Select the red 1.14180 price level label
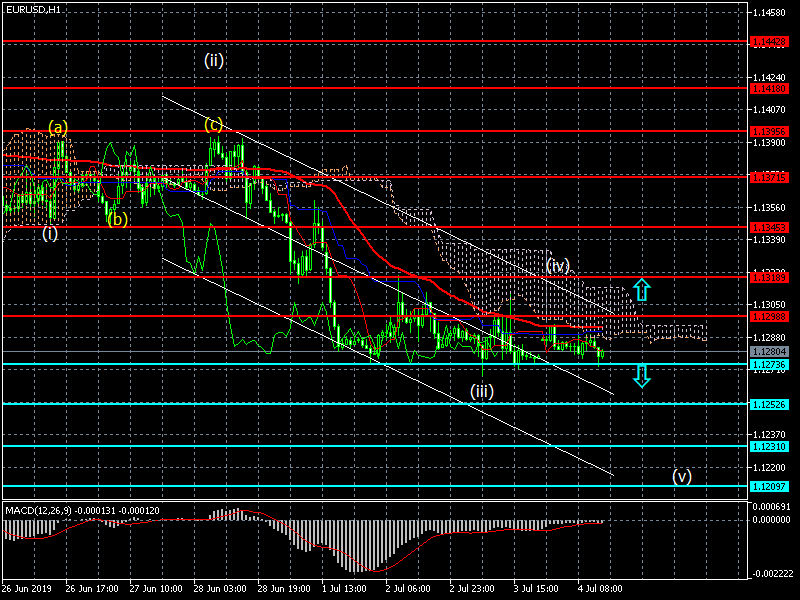 (x=769, y=89)
